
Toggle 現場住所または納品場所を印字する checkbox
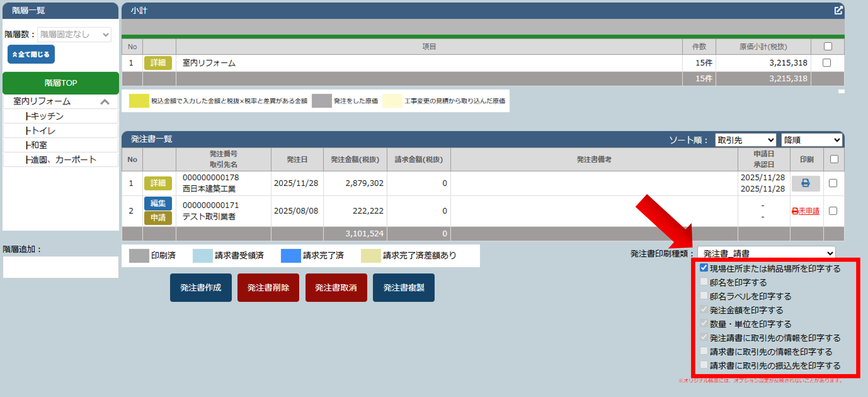(x=703, y=268)
